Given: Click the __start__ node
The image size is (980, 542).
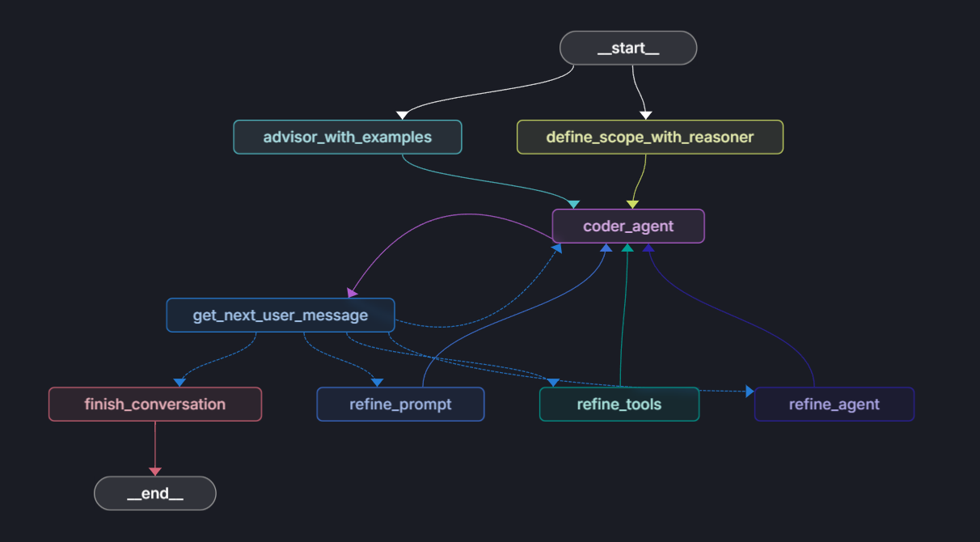Looking at the screenshot, I should (628, 48).
